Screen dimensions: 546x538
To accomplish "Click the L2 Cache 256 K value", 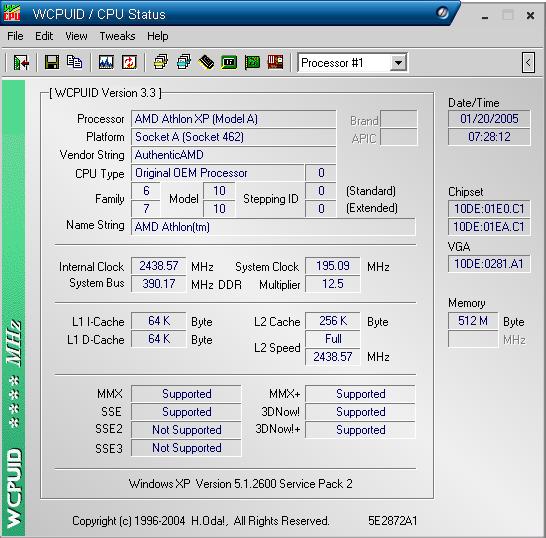I will pos(333,321).
